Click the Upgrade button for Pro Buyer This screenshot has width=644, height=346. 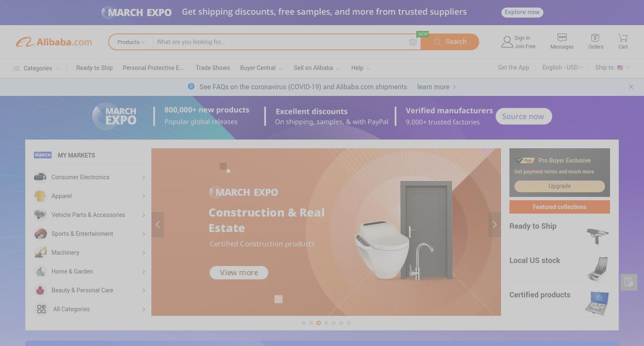tap(560, 186)
